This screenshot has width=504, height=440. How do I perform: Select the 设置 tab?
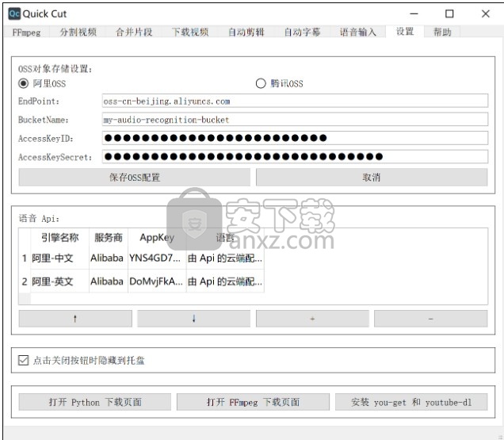[405, 32]
